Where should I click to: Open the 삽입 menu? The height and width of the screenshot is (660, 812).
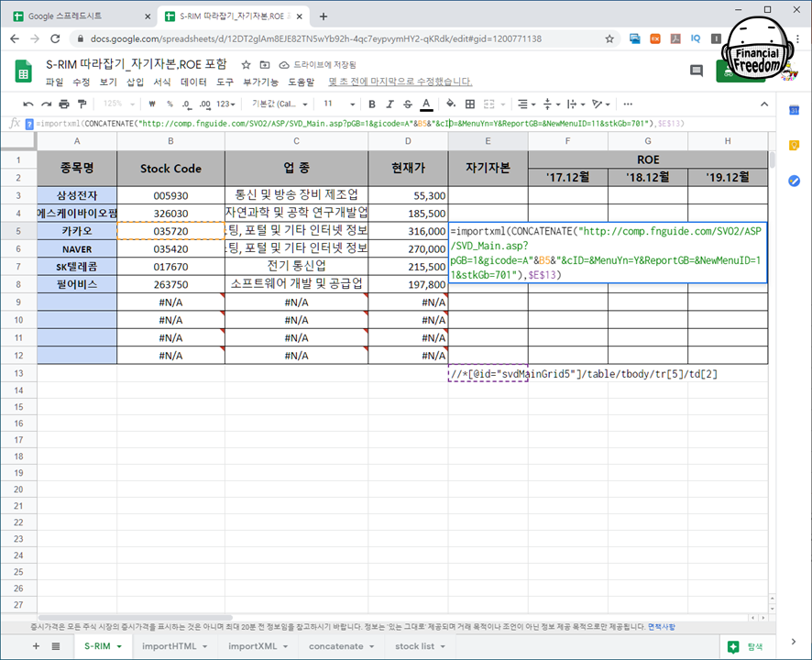[135, 82]
